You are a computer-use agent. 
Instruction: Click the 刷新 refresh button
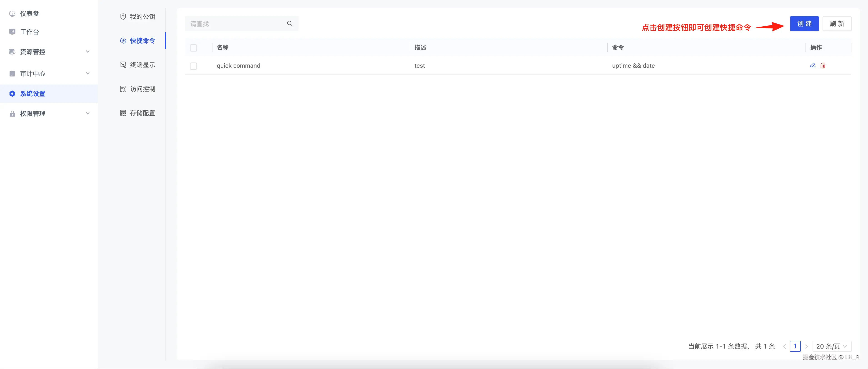pos(837,24)
